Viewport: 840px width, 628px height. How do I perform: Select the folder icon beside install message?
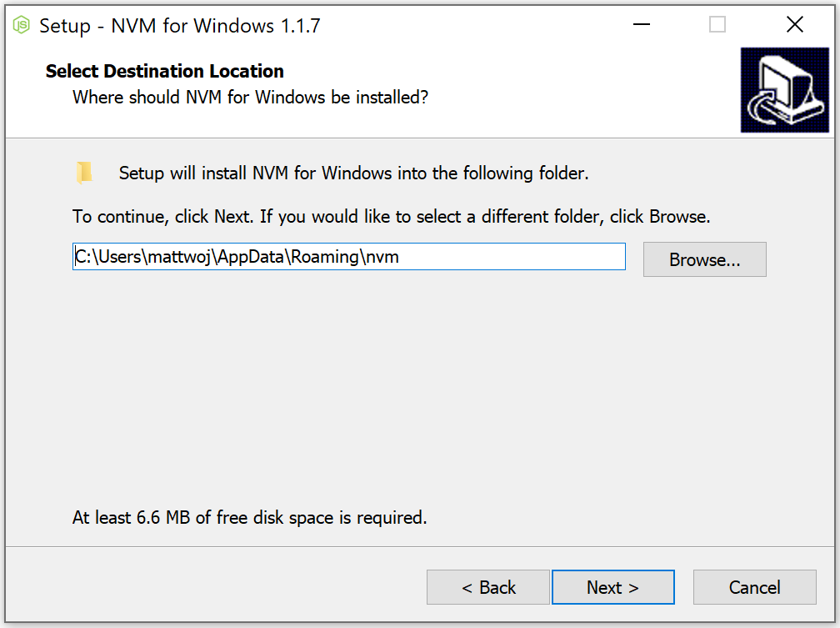(84, 172)
